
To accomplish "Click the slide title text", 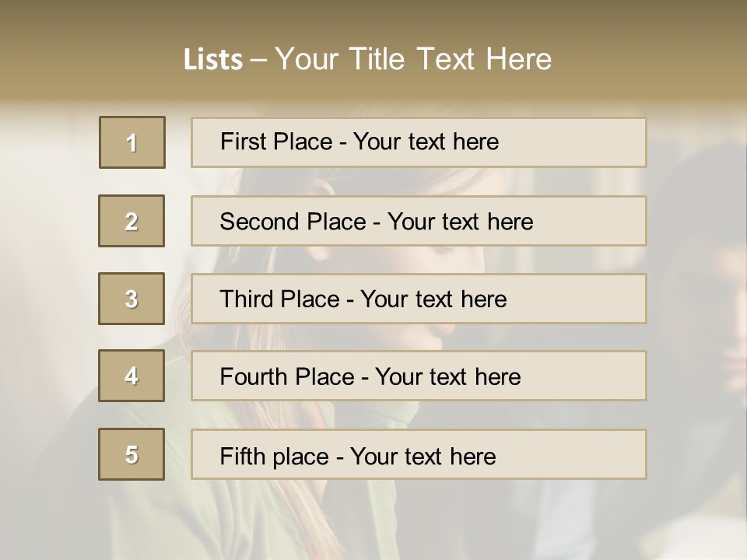I will 367,59.
